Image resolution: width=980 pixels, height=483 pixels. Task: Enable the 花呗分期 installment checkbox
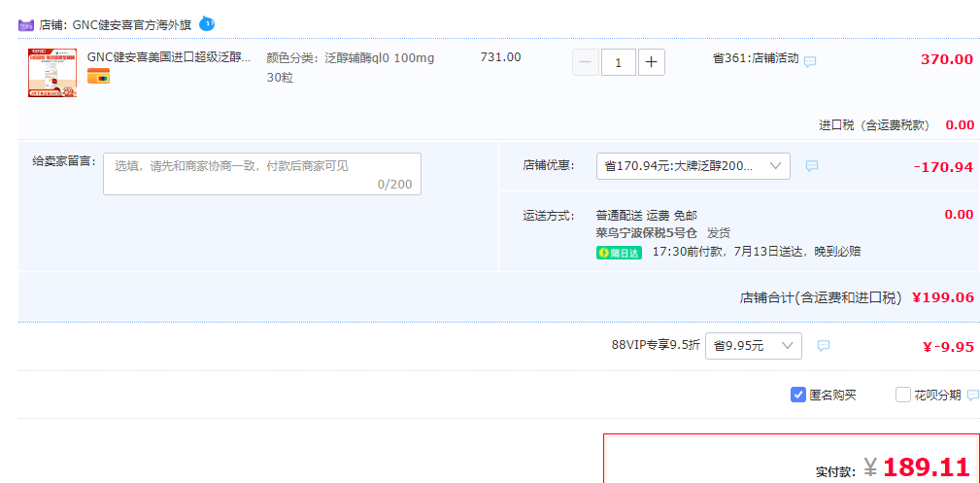pos(902,395)
